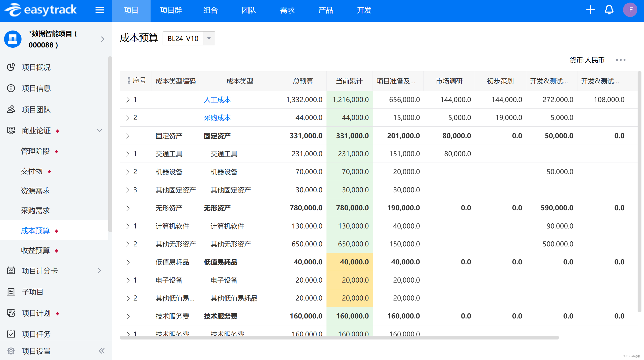
Task: Click the 项目概况 pie chart icon
Action: (11, 67)
